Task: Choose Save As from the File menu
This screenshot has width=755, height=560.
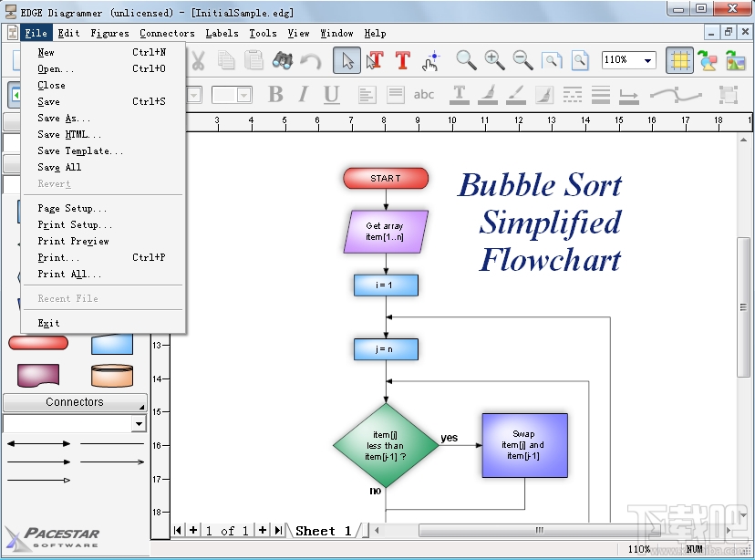Action: [64, 118]
